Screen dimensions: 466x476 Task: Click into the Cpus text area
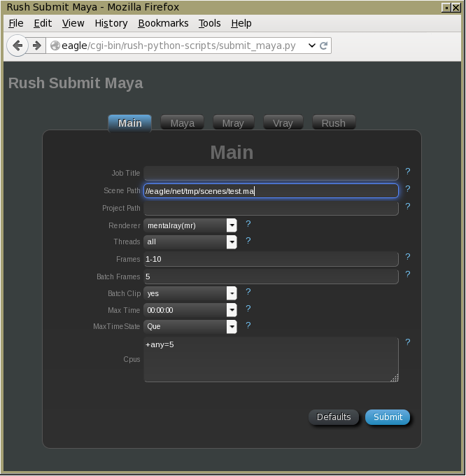point(271,359)
